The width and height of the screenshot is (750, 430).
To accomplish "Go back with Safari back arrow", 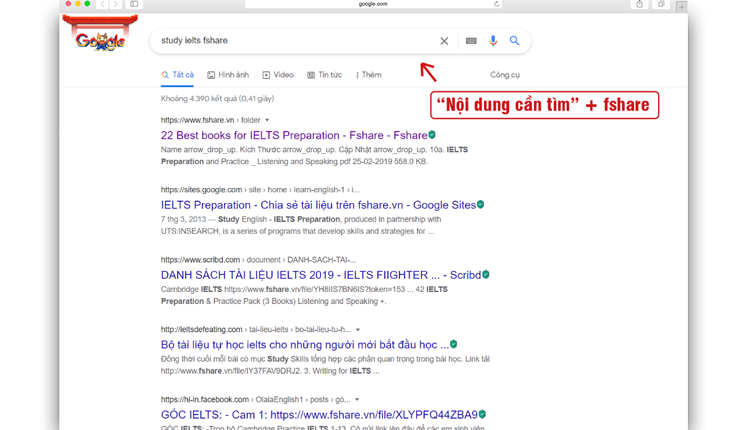I will pyautogui.click(x=102, y=4).
